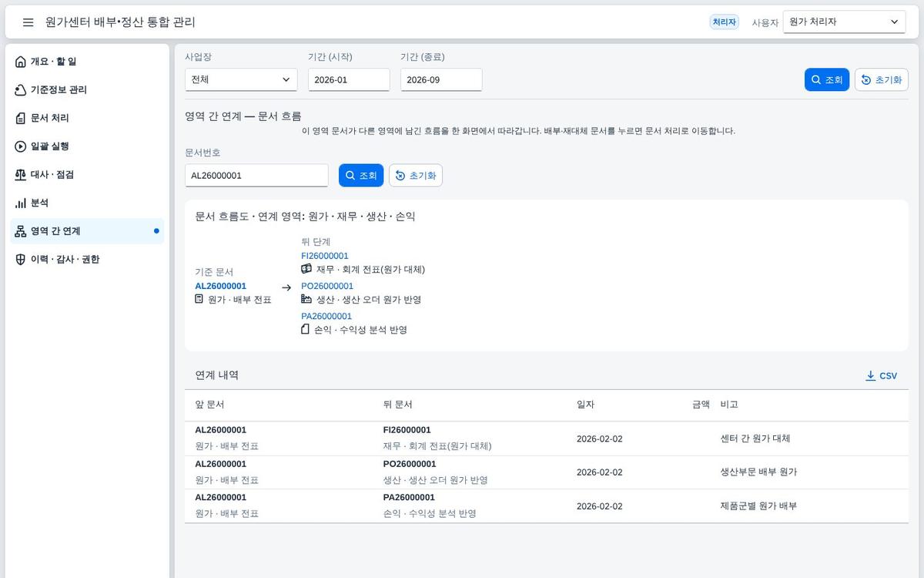
Task: Click the 문서번호 input field
Action: 256,175
